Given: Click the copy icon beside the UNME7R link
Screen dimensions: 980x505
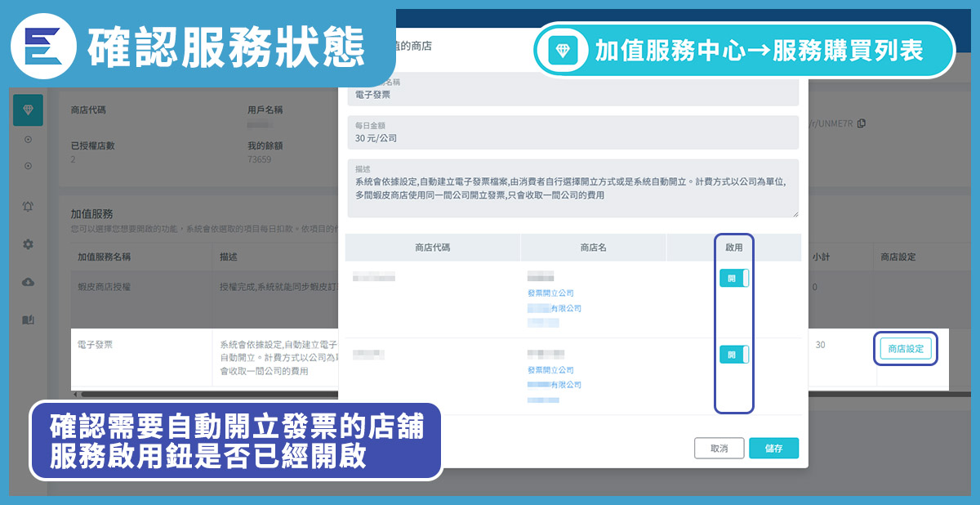Looking at the screenshot, I should pyautogui.click(x=862, y=123).
